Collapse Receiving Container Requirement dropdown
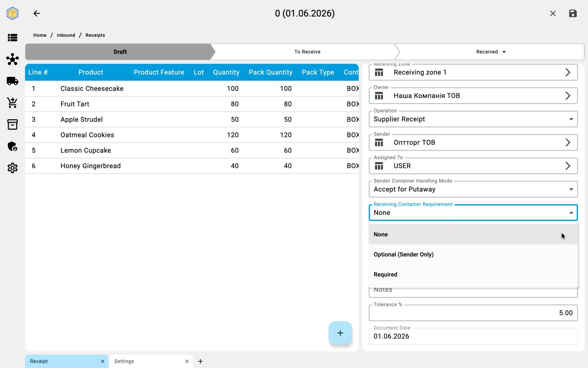The image size is (588, 368). coord(571,212)
